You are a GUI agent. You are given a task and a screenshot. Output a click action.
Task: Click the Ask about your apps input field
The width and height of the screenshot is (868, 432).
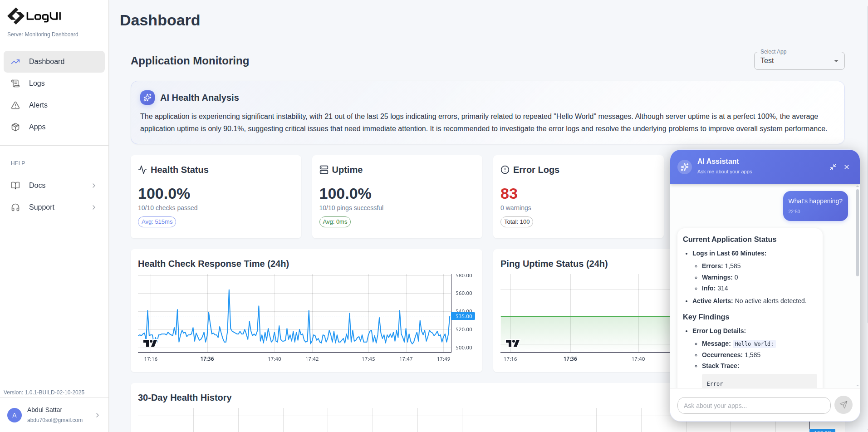(753, 405)
